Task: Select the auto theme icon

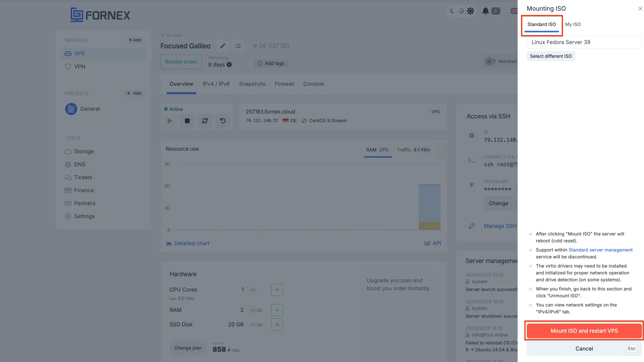Action: [x=461, y=11]
